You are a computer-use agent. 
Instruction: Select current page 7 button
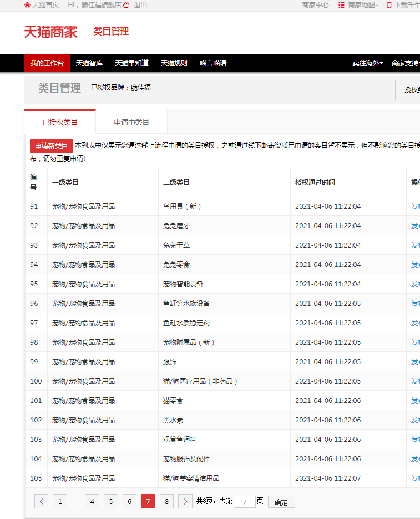[x=148, y=501]
